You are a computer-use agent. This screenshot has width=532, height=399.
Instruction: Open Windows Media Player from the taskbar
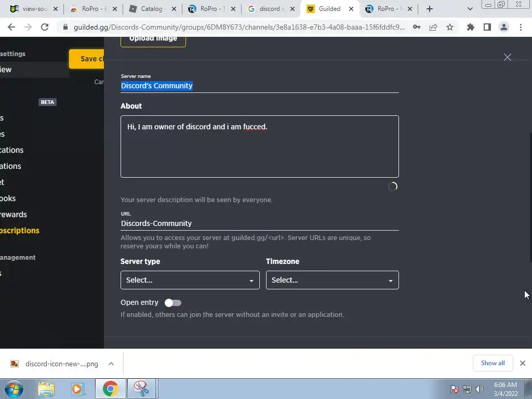pyautogui.click(x=78, y=389)
